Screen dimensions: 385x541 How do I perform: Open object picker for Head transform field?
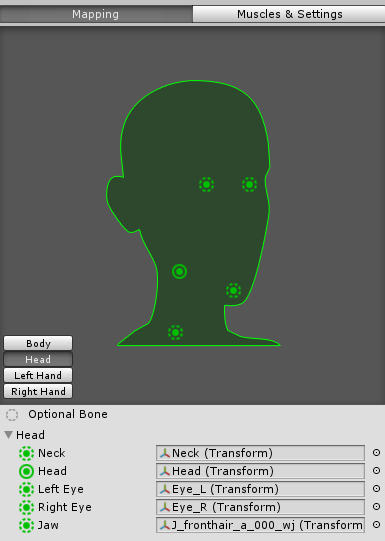click(376, 471)
